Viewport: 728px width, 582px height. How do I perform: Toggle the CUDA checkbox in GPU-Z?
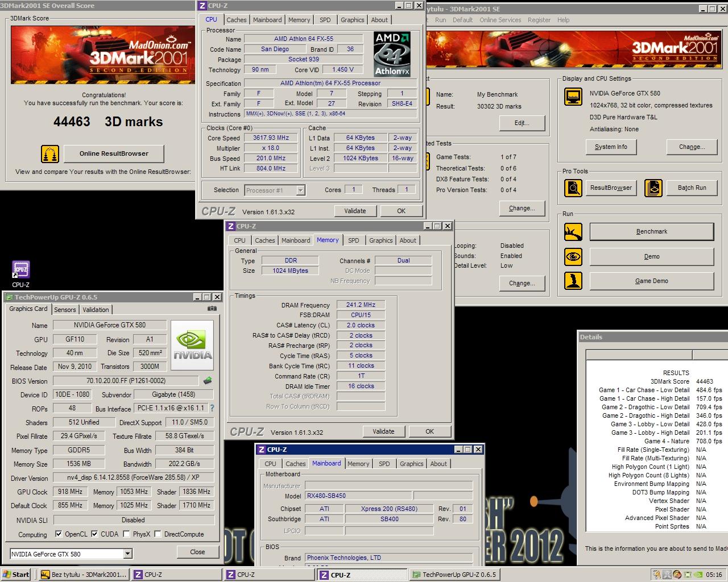[94, 534]
